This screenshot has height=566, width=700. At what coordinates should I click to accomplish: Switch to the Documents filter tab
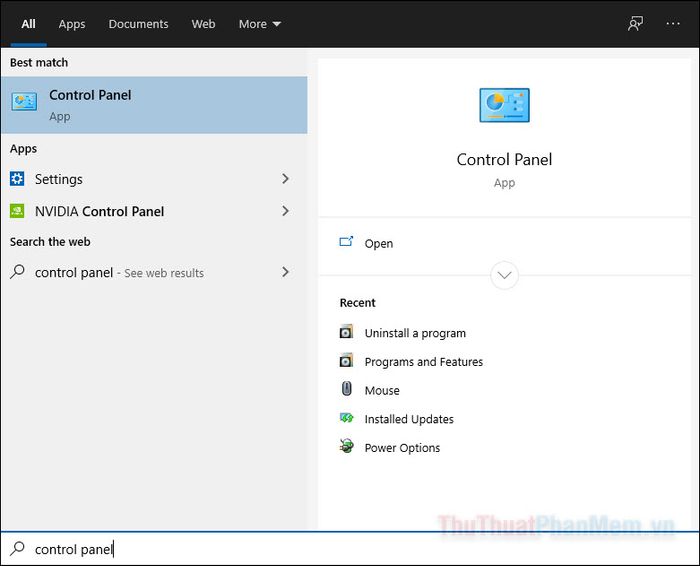138,24
